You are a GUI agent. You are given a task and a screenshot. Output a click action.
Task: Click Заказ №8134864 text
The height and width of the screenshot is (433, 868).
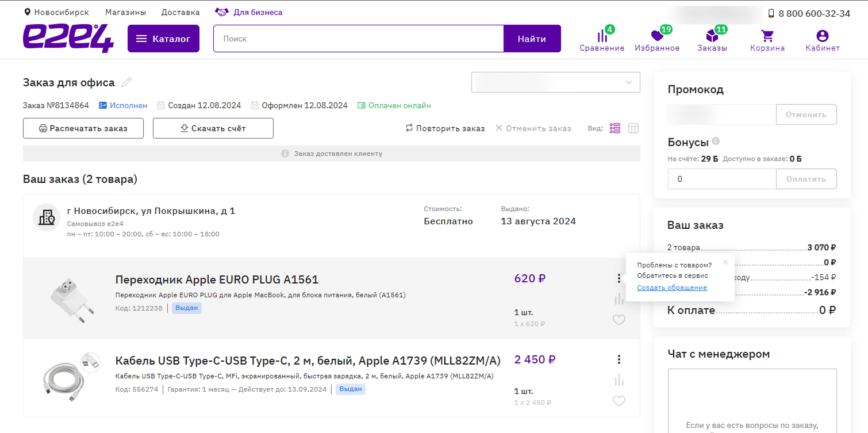[x=56, y=105]
